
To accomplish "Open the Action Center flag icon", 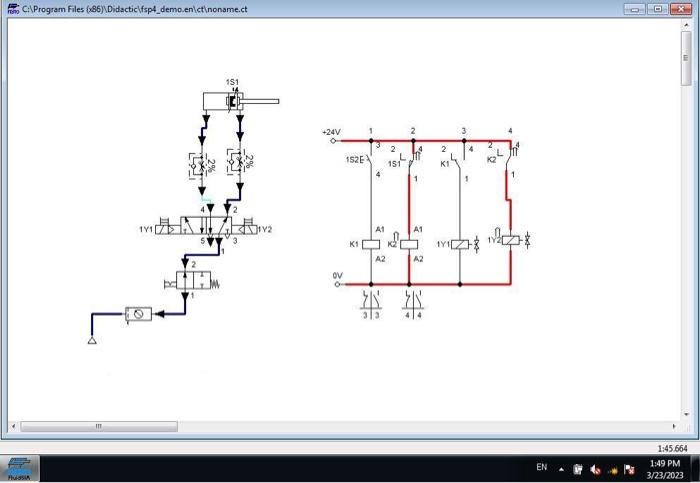I will click(629, 469).
